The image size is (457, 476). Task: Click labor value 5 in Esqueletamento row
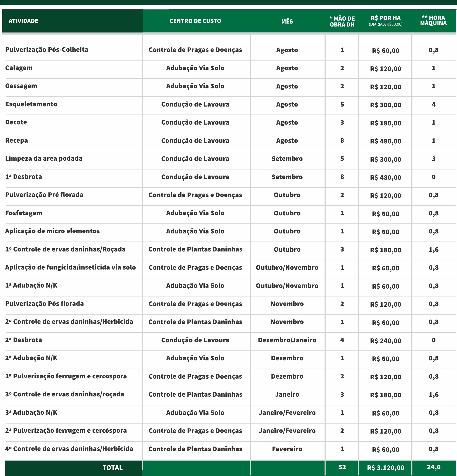(342, 104)
